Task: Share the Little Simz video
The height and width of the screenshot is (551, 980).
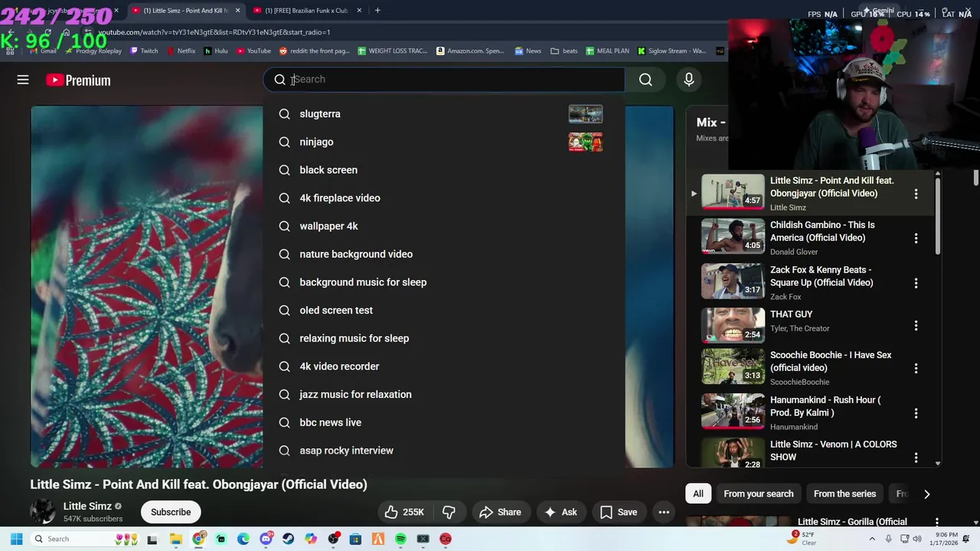Action: click(x=500, y=512)
